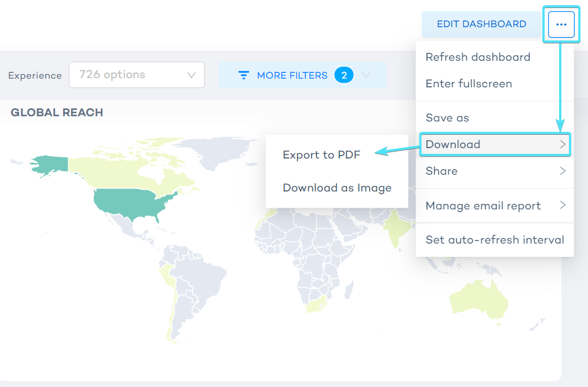The image size is (588, 387).
Task: Select Refresh dashboard from the menu
Action: point(478,57)
